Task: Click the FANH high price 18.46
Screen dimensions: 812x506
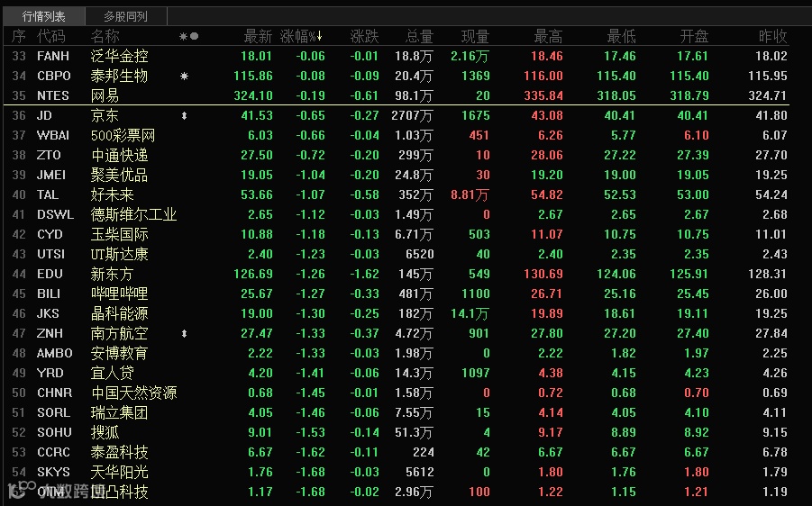Action: pos(547,56)
